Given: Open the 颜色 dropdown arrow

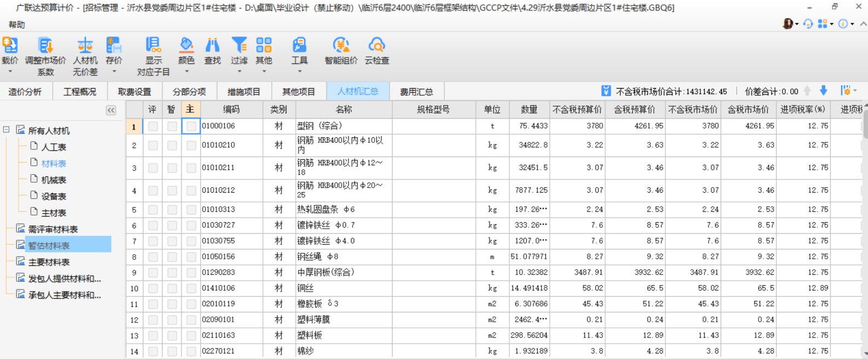Looking at the screenshot, I should (186, 72).
